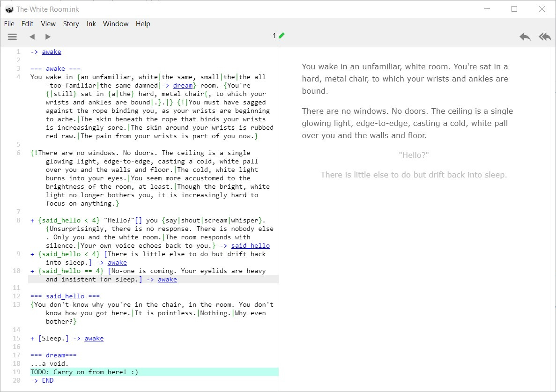The image size is (556, 392).
Task: Open the Help menu
Action: (x=143, y=23)
